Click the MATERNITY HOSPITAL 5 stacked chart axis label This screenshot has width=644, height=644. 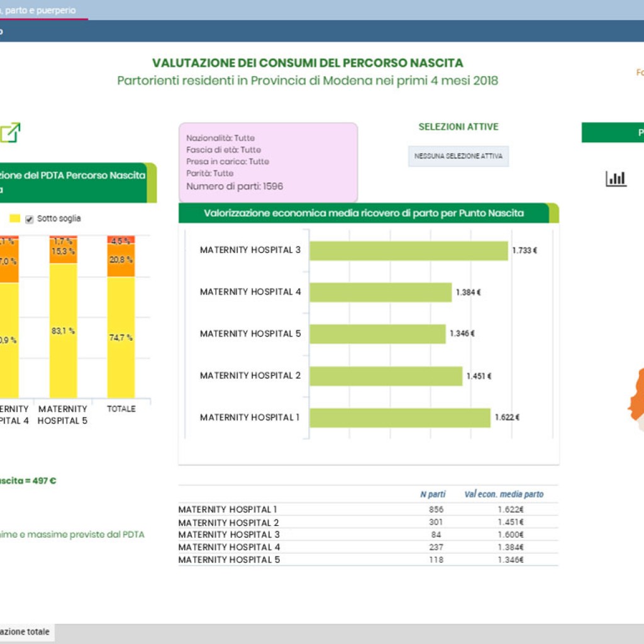[63, 415]
